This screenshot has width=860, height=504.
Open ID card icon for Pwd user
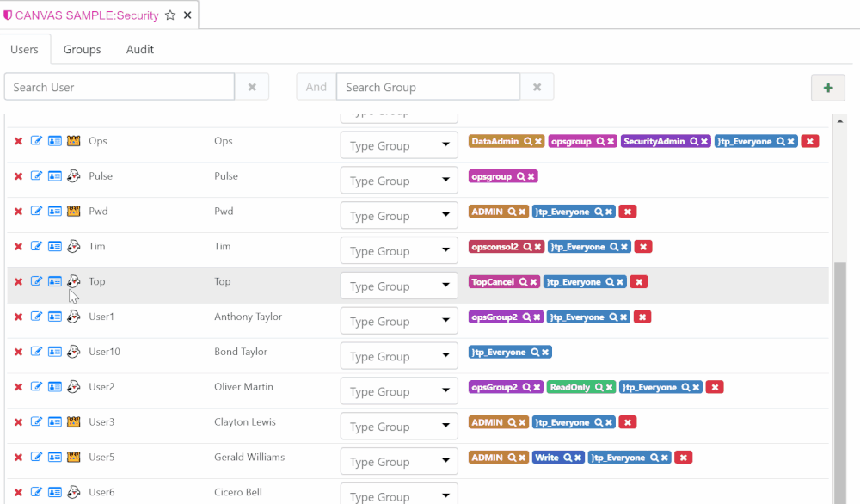pos(54,212)
